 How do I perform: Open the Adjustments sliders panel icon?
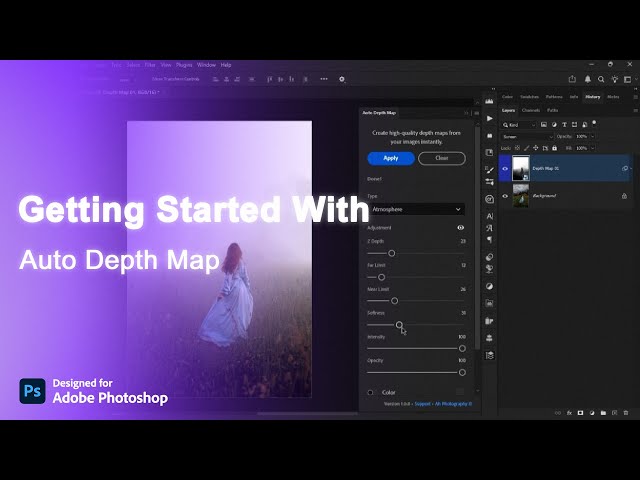pos(489,182)
